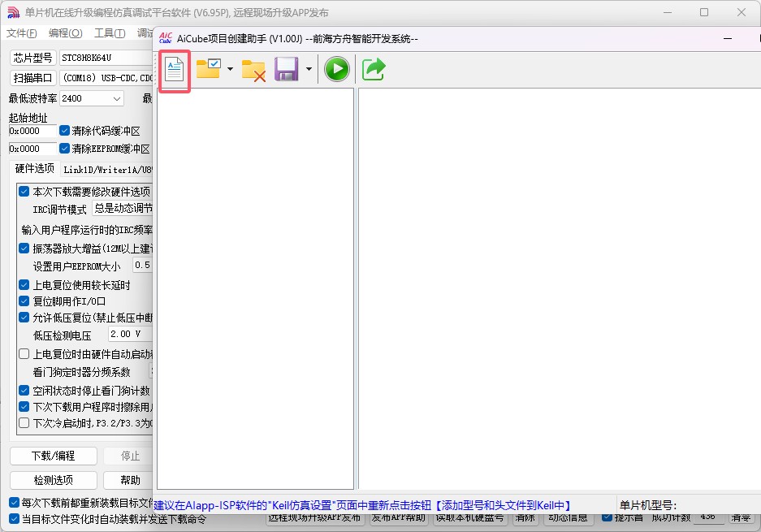Click the 扫描串口 button
The width and height of the screenshot is (761, 532).
pyautogui.click(x=33, y=78)
